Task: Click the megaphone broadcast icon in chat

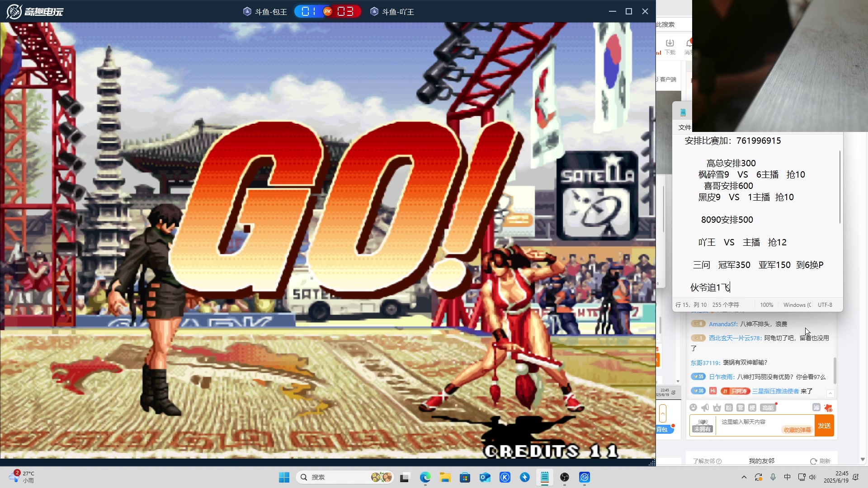Action: (705, 408)
